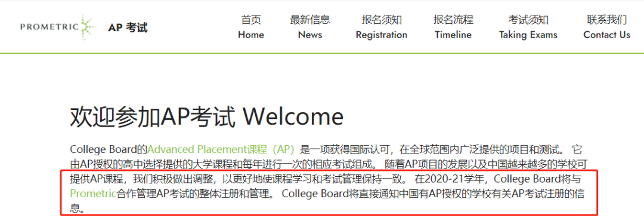Click the 'AP 考试' site title
Viewport: 644px width, 221px height.
(x=128, y=27)
